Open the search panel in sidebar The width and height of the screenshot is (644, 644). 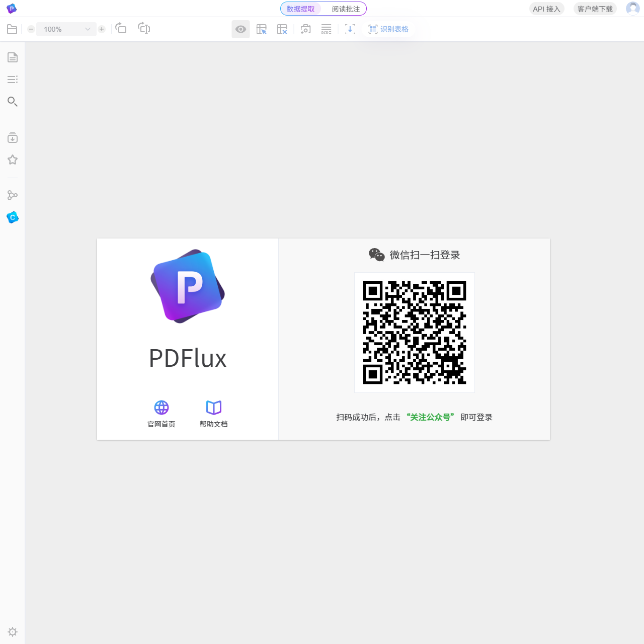click(x=13, y=102)
